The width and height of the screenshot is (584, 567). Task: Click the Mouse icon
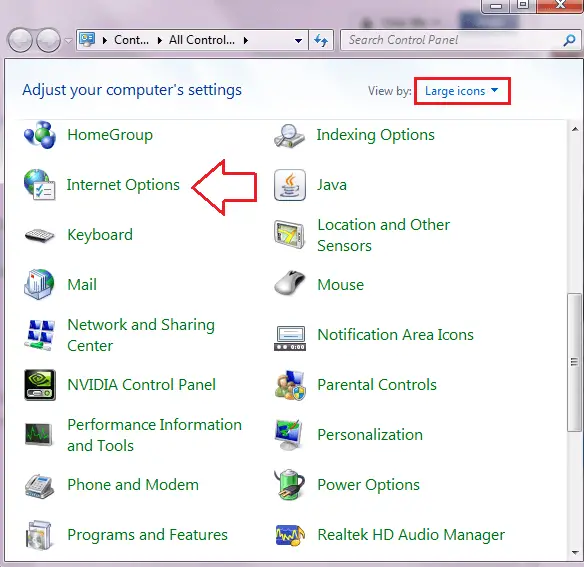(x=290, y=285)
